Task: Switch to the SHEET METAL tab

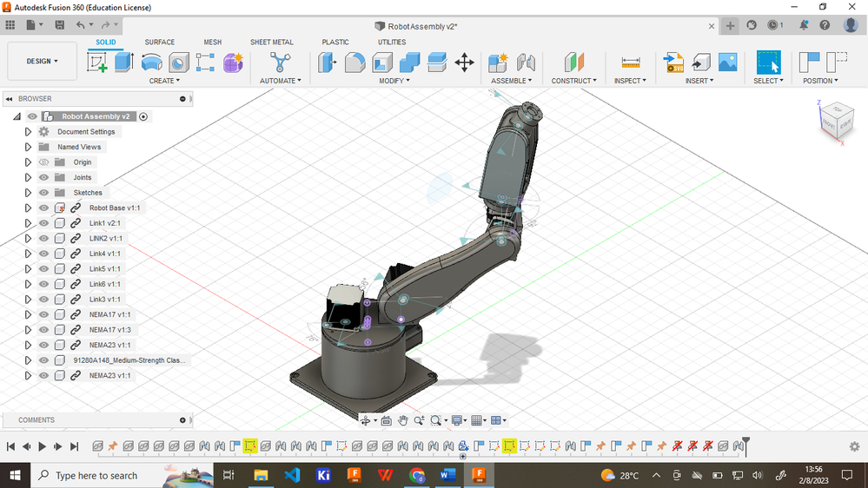Action: (x=272, y=42)
